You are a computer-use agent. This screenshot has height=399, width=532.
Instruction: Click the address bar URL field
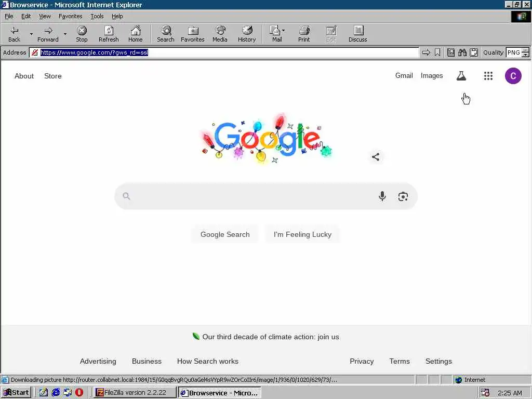[224, 52]
